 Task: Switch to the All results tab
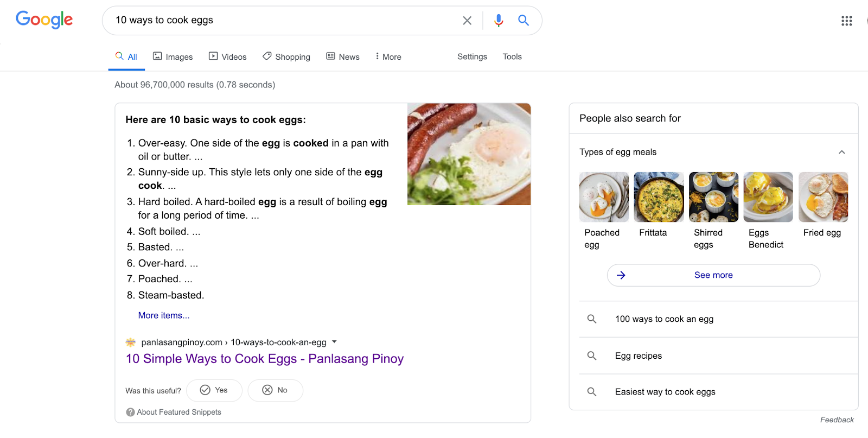[x=126, y=56]
